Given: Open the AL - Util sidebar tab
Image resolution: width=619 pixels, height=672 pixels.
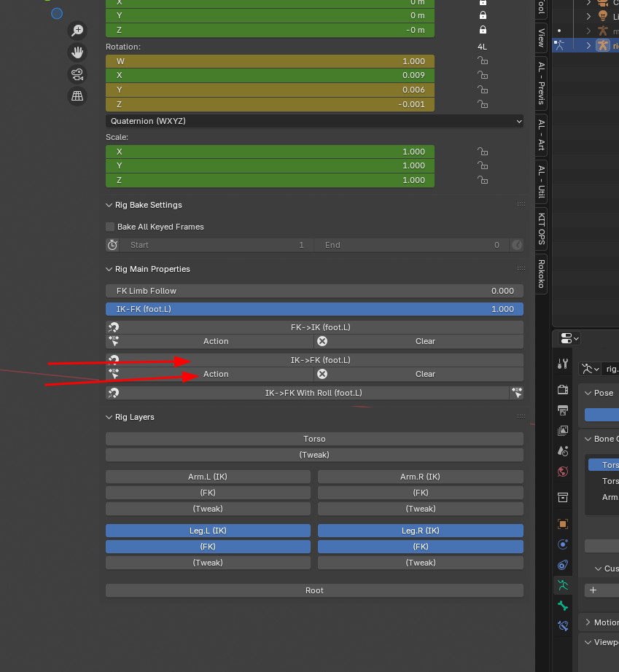Looking at the screenshot, I should click(x=542, y=181).
